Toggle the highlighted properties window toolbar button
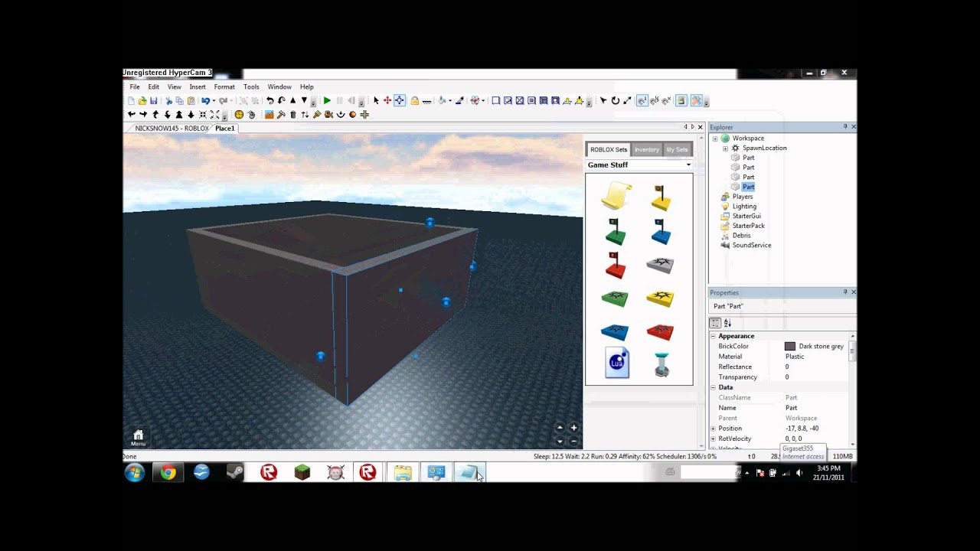Viewport: 980px width, 551px height. click(681, 101)
